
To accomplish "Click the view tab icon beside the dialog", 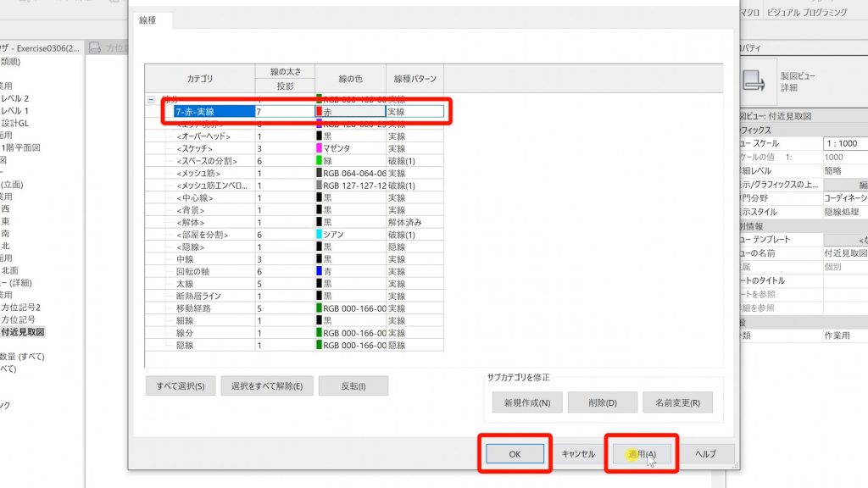I will coord(96,48).
